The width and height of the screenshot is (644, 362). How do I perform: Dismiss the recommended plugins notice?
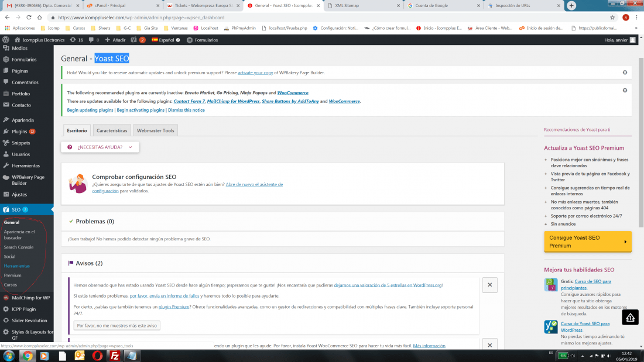pyautogui.click(x=625, y=90)
